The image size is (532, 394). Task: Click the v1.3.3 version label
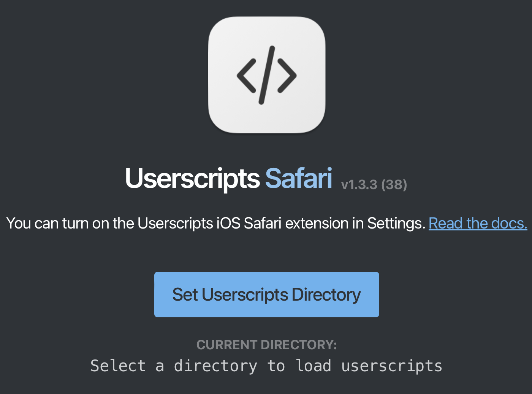359,185
